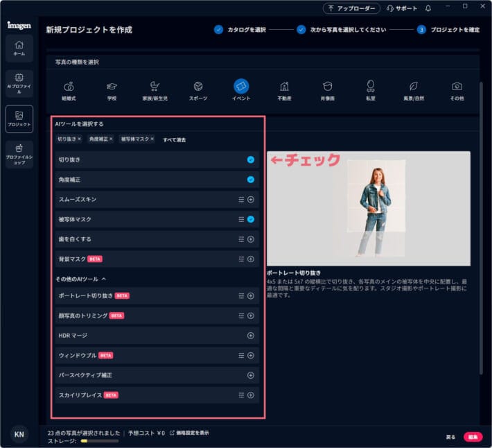Open settings icon for 背景マスク

tap(241, 259)
